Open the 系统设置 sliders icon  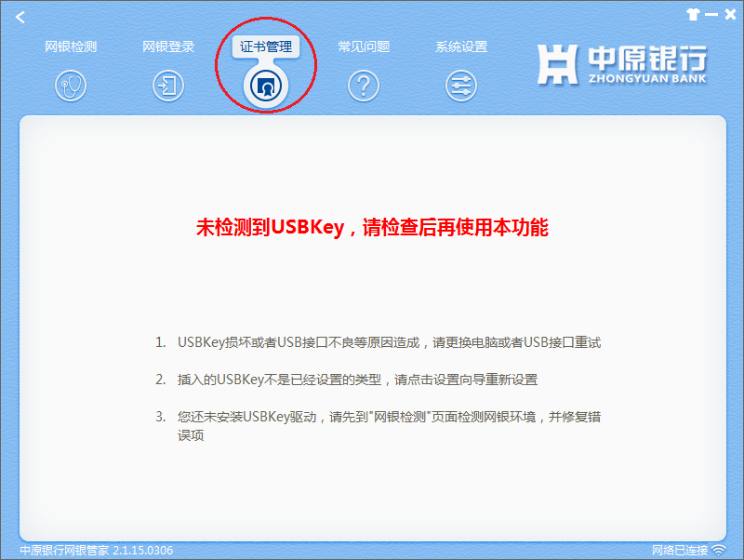pyautogui.click(x=461, y=86)
